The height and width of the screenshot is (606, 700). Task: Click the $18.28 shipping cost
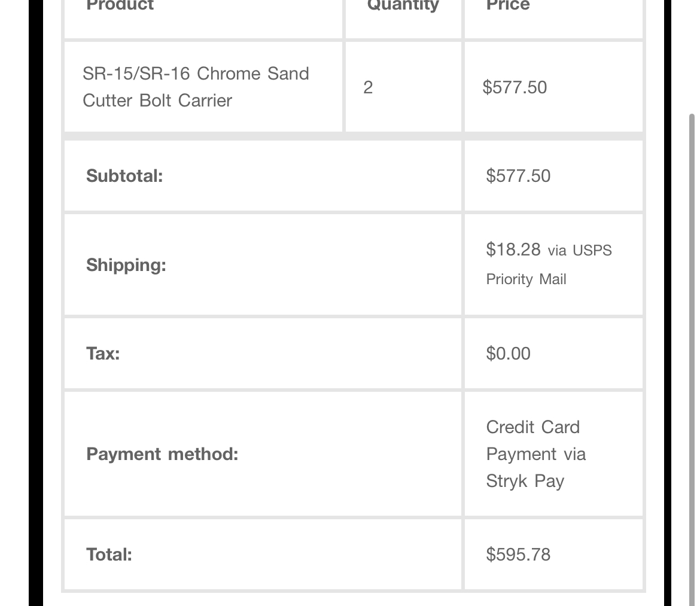(513, 249)
